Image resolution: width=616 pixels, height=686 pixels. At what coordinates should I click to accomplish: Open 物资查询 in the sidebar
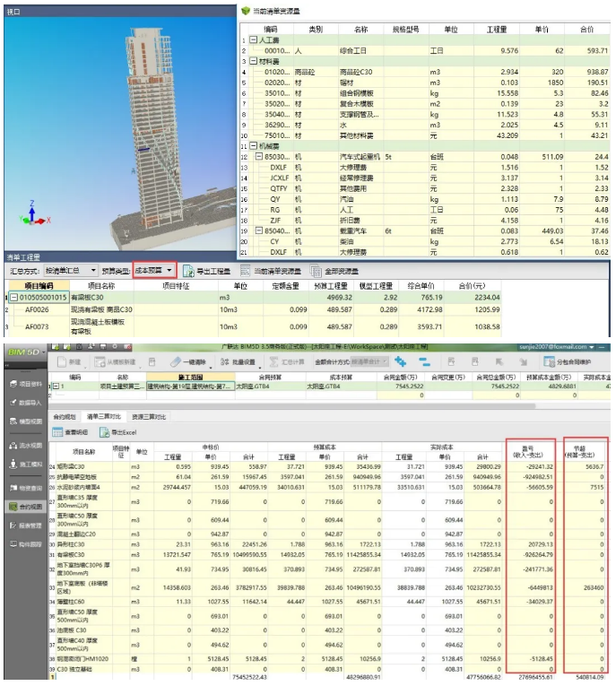pos(25,488)
